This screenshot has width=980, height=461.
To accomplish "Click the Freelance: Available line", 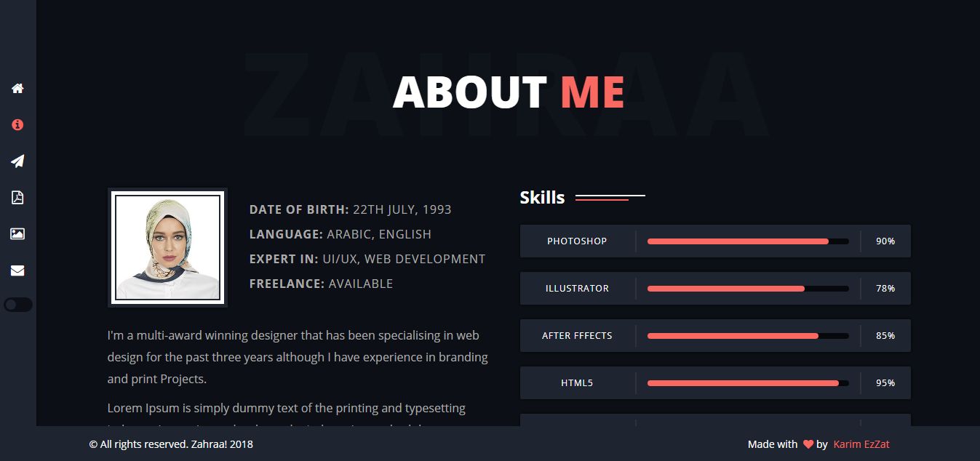I will click(x=321, y=284).
